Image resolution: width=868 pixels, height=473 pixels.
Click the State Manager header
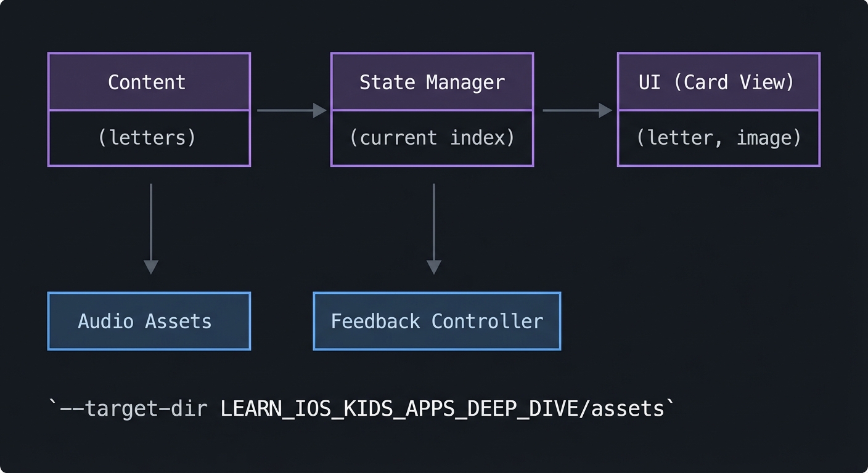point(432,82)
